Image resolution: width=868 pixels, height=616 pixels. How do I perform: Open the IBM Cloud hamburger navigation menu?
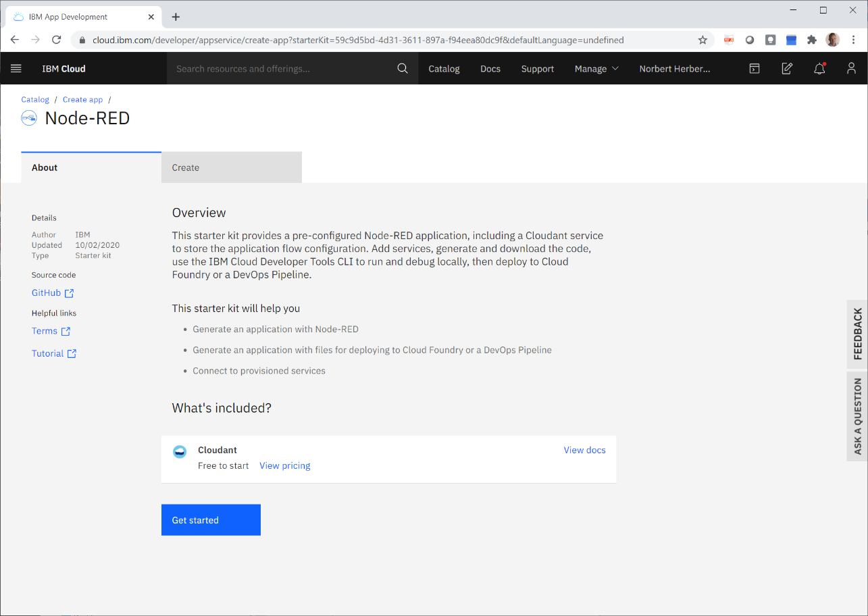click(16, 68)
